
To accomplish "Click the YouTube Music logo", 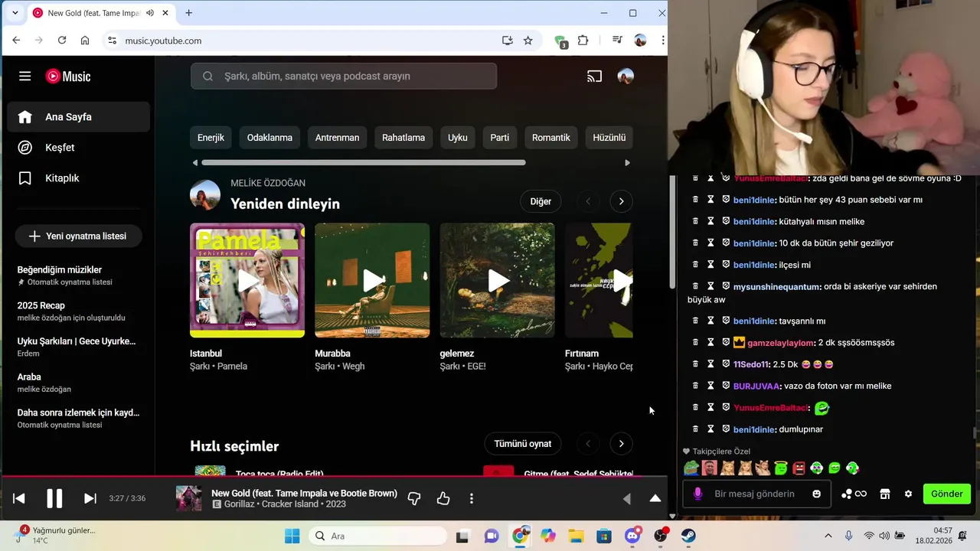I will [68, 77].
